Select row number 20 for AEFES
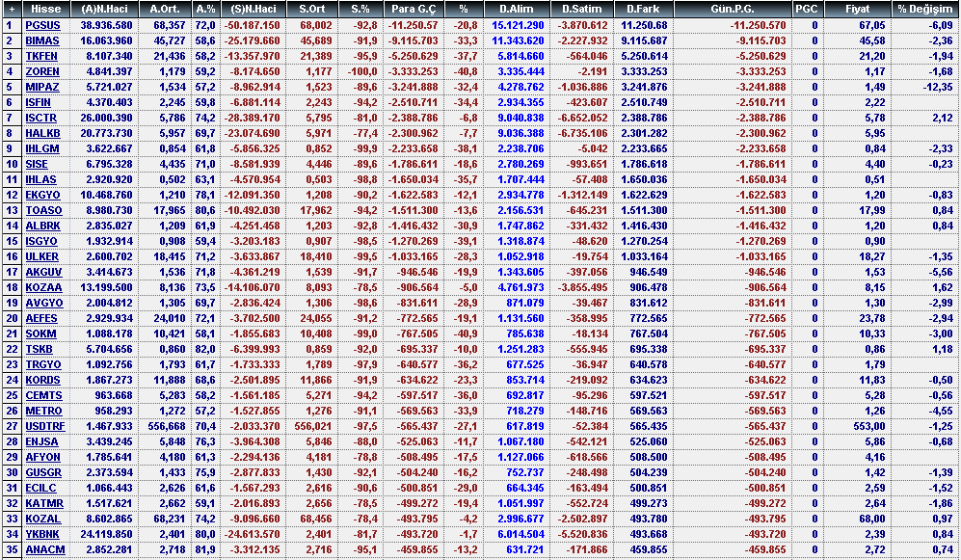Viewport: 961px width, 560px height. point(11,318)
